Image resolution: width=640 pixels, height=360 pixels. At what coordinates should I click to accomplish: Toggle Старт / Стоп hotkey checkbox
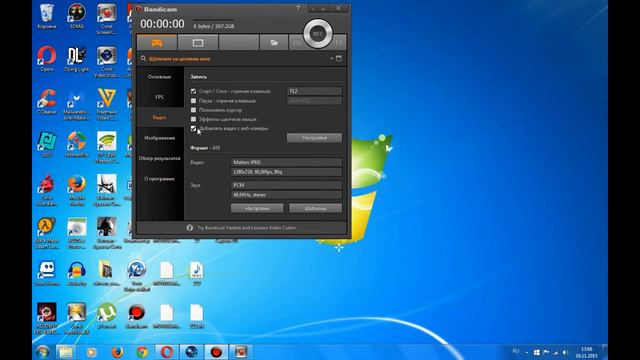(193, 91)
